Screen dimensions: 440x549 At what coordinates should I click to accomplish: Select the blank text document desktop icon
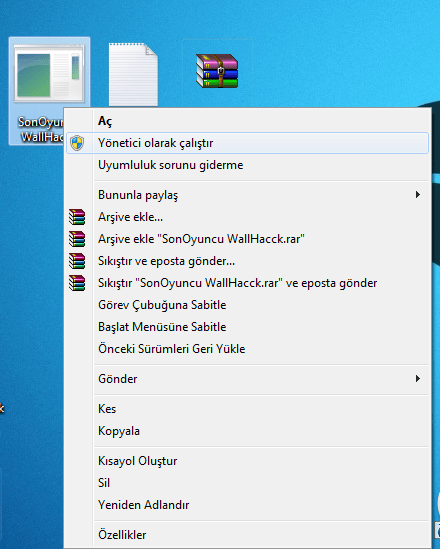pos(133,74)
